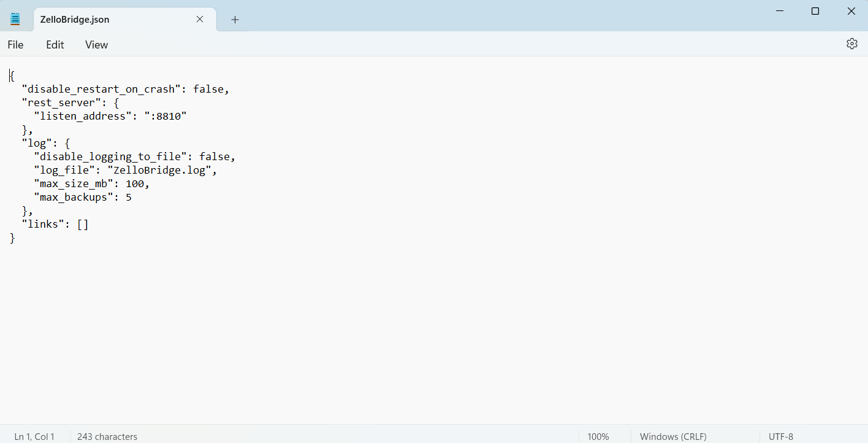Click the "max_backups" key text
Viewport: 868px width, 443px height.
tap(74, 198)
